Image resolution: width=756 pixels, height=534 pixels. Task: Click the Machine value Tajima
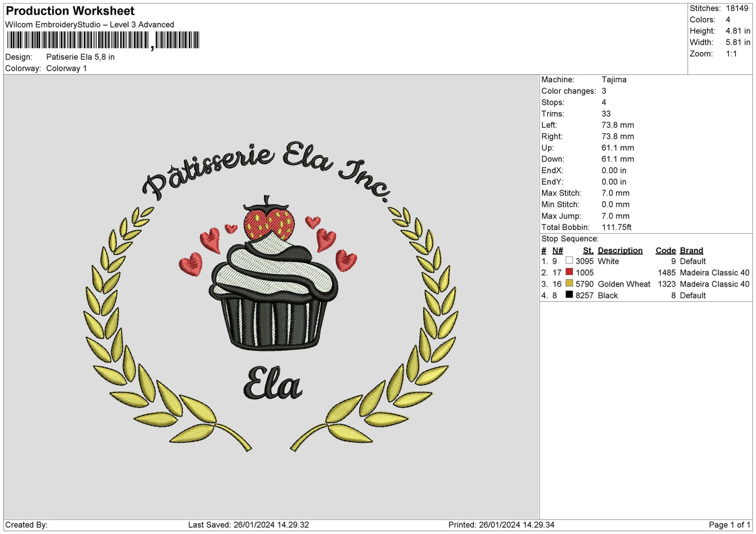click(x=614, y=79)
